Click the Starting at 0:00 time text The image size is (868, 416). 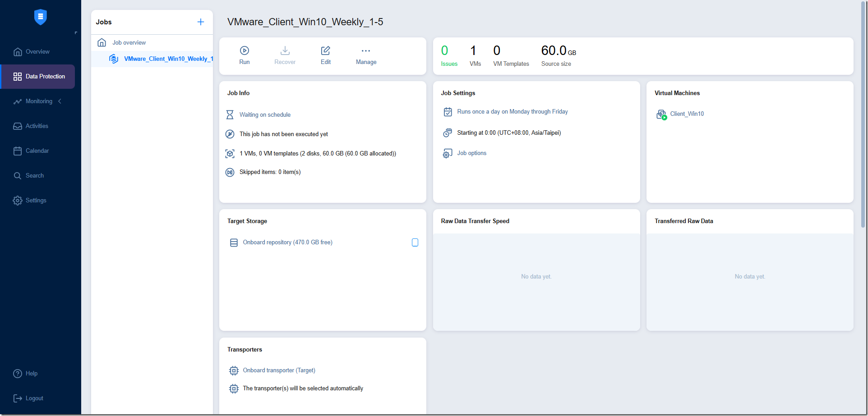[x=509, y=133]
